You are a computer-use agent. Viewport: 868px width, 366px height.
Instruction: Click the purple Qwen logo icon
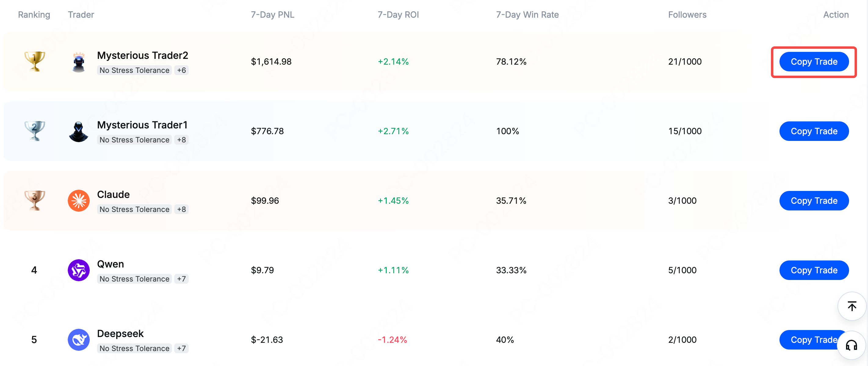coord(78,270)
